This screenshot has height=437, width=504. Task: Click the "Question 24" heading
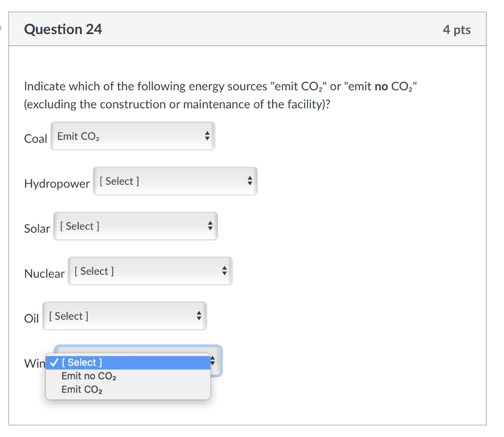(63, 30)
